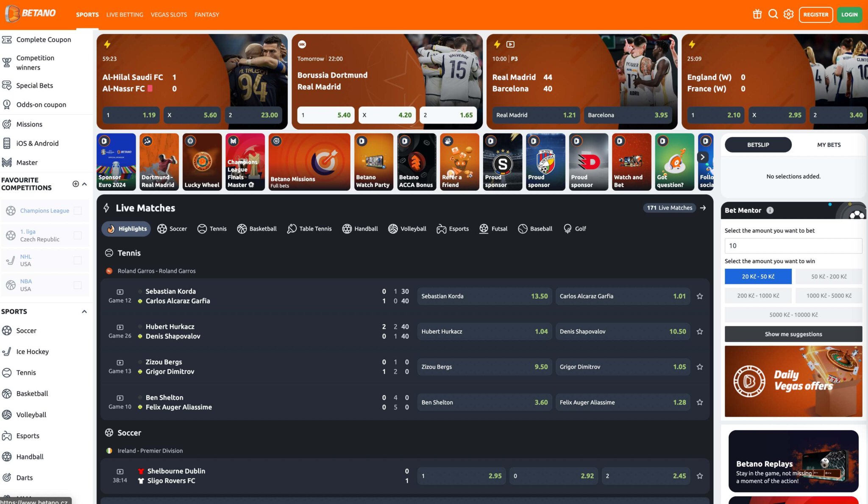Open the Betano Missions promo card
This screenshot has height=504, width=868.
click(309, 162)
